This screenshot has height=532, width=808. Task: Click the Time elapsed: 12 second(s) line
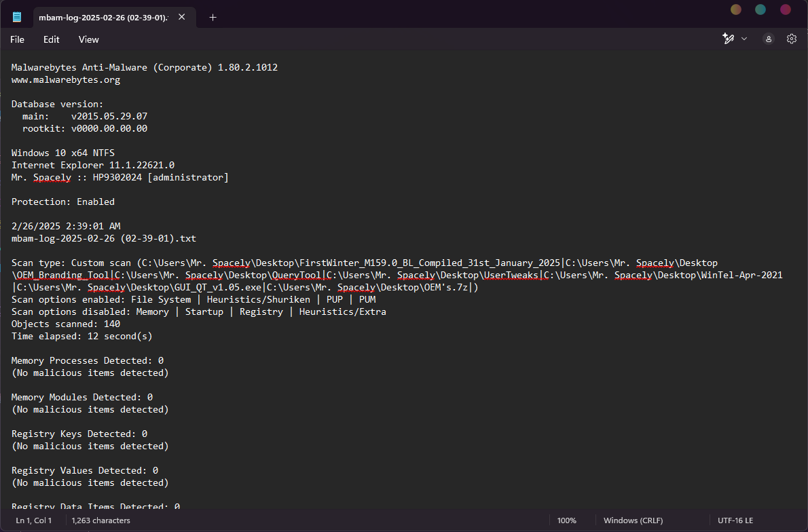82,337
